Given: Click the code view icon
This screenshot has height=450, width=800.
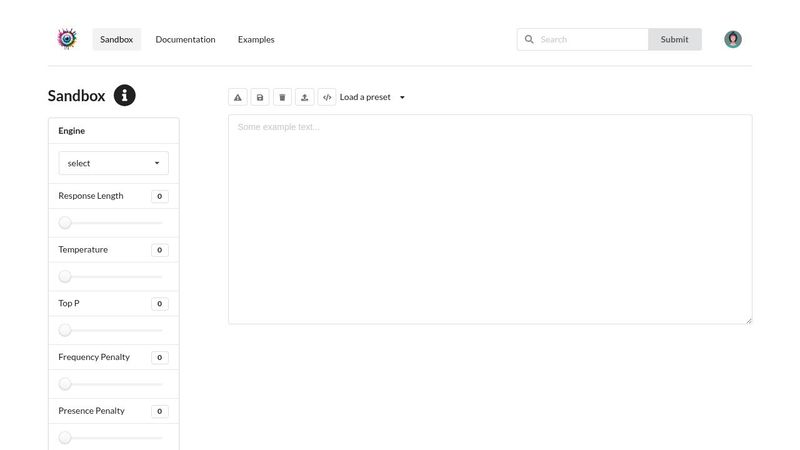Looking at the screenshot, I should (x=327, y=97).
